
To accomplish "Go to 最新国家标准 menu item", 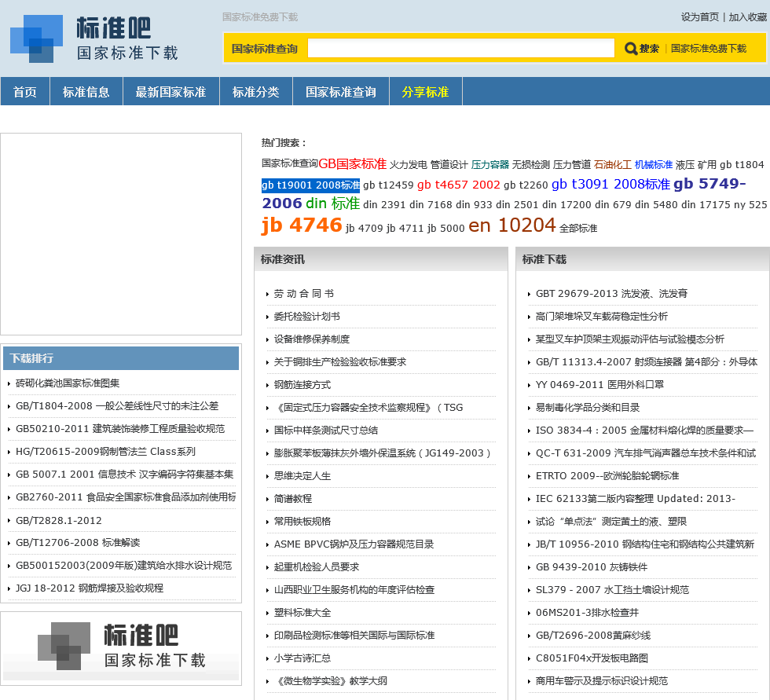I will coord(170,92).
